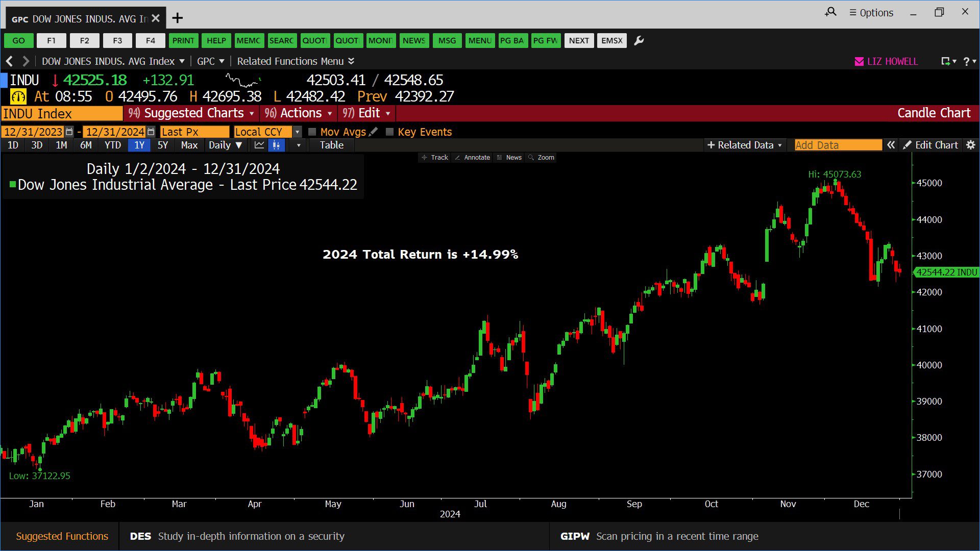Click the NEWS function key
Image resolution: width=980 pixels, height=551 pixels.
click(x=414, y=41)
